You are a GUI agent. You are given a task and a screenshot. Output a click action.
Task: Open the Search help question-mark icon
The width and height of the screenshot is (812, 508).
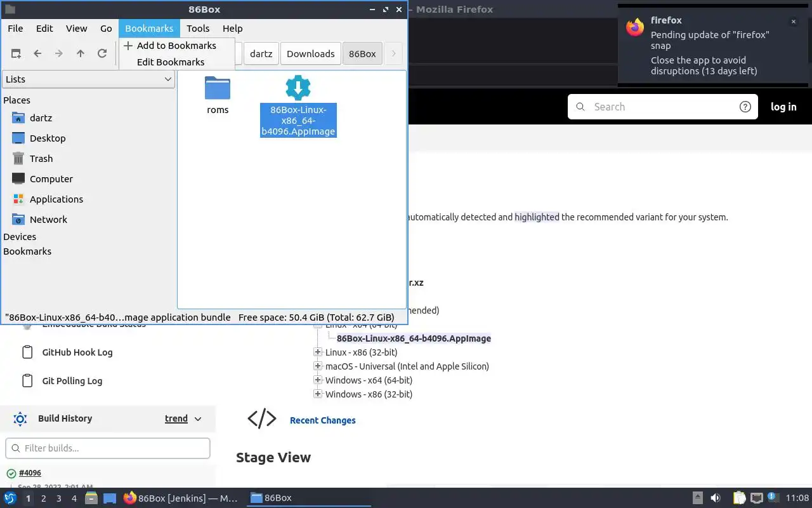745,107
